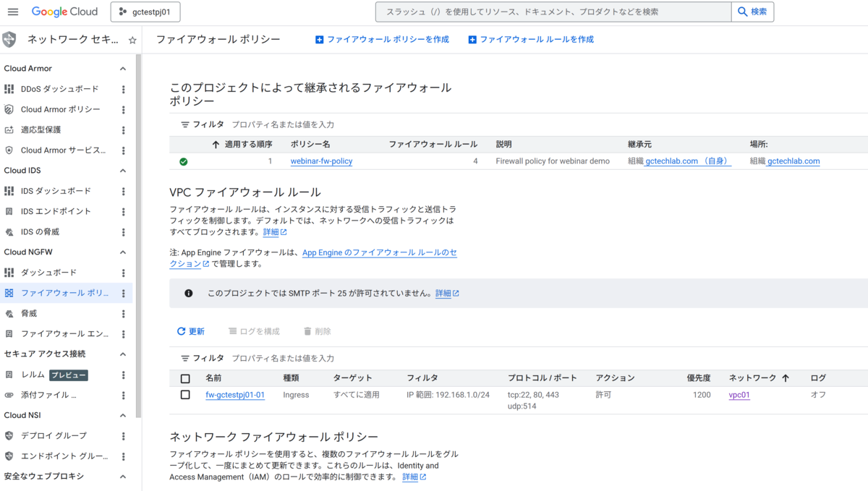Click the resource search input field

tap(553, 12)
